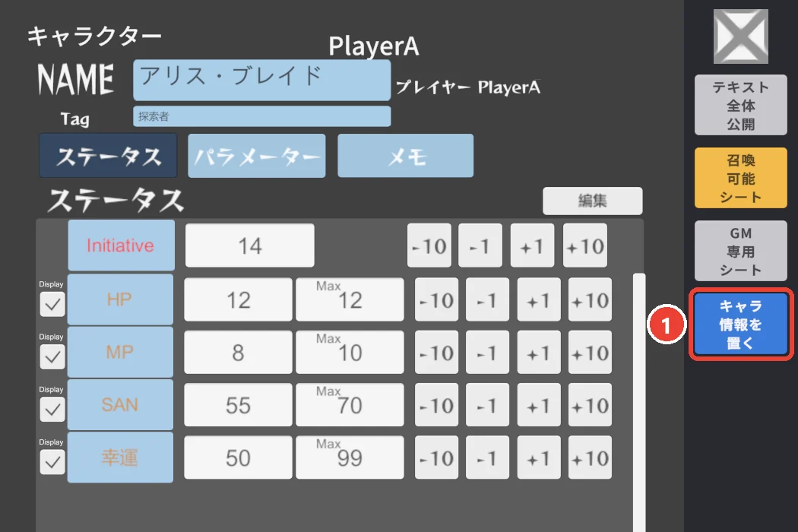
Task: Click the 幸運 label button
Action: tap(120, 458)
